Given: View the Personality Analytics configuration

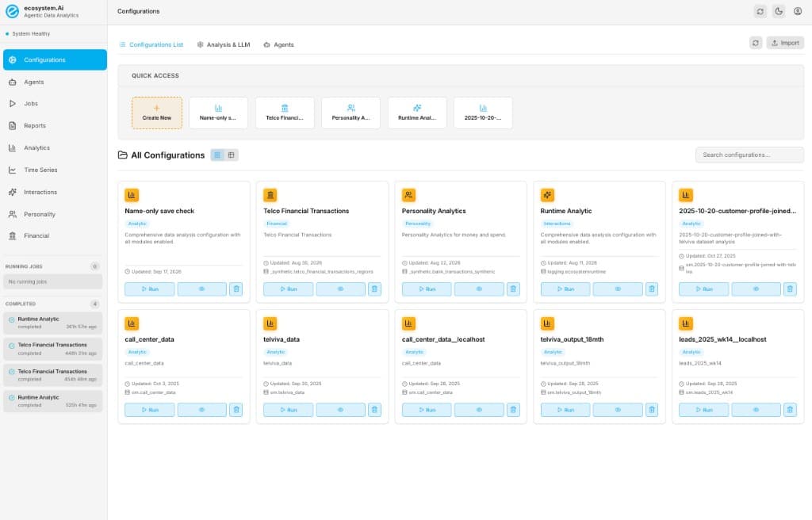Looking at the screenshot, I should click(479, 289).
